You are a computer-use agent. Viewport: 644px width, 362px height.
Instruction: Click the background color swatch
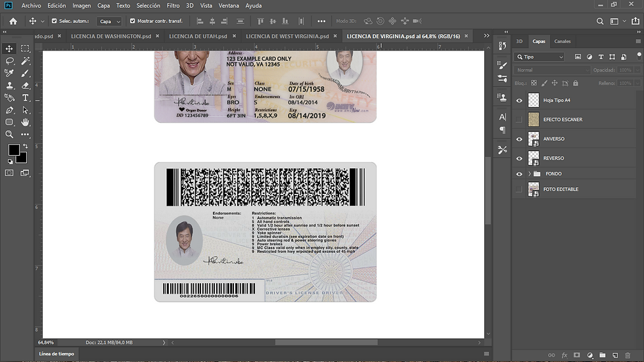[x=24, y=159]
